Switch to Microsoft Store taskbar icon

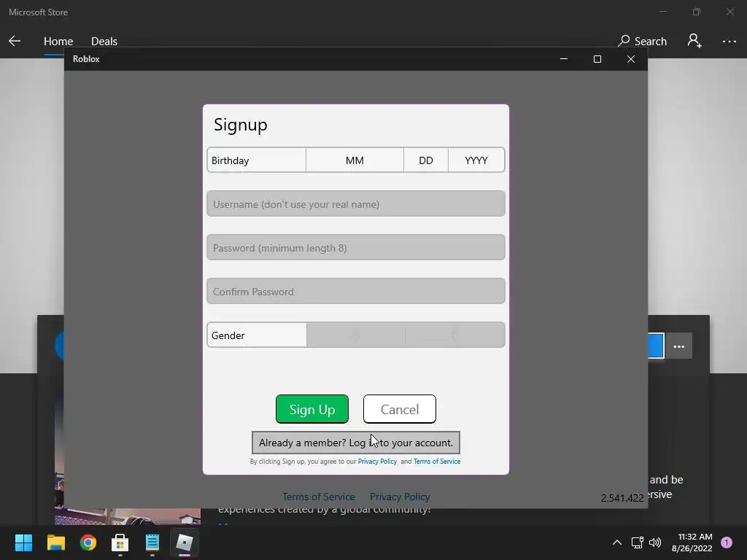pos(120,542)
